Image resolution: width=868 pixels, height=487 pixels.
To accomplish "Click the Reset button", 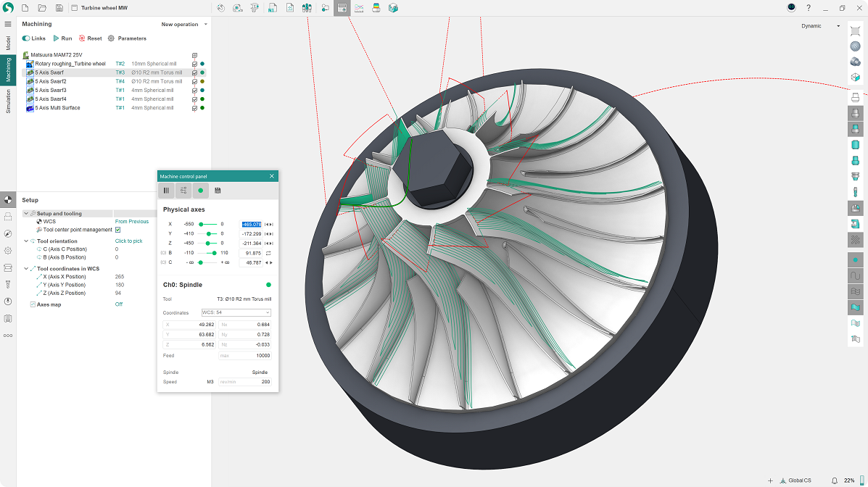I will click(x=91, y=38).
